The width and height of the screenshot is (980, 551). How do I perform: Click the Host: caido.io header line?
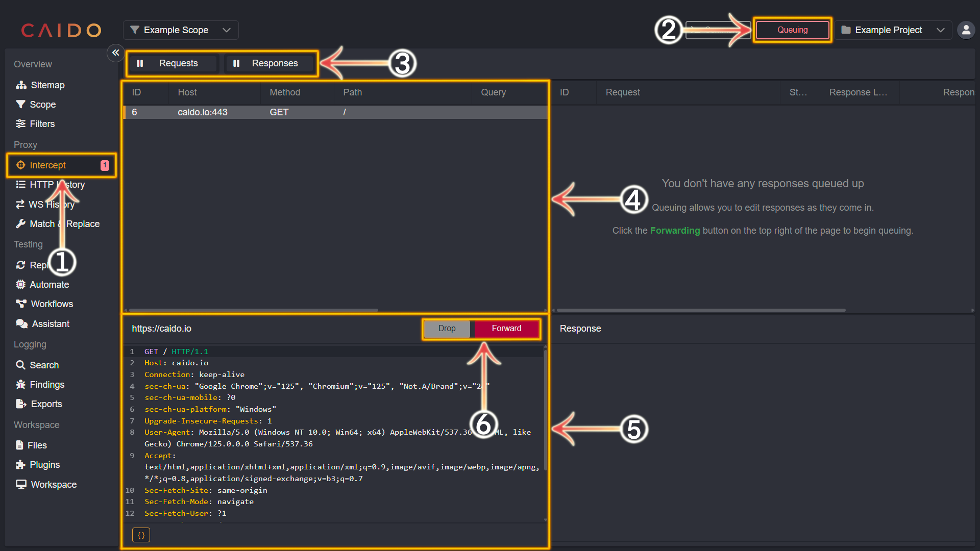(x=176, y=363)
